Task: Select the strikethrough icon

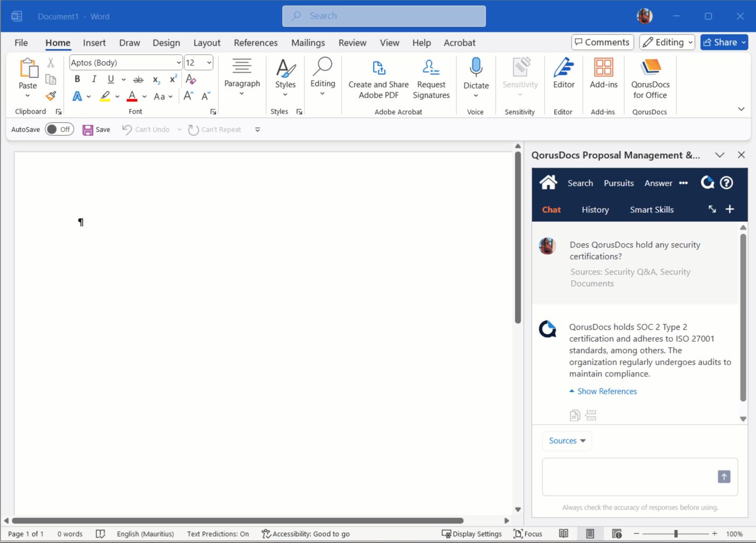Action: [x=138, y=79]
